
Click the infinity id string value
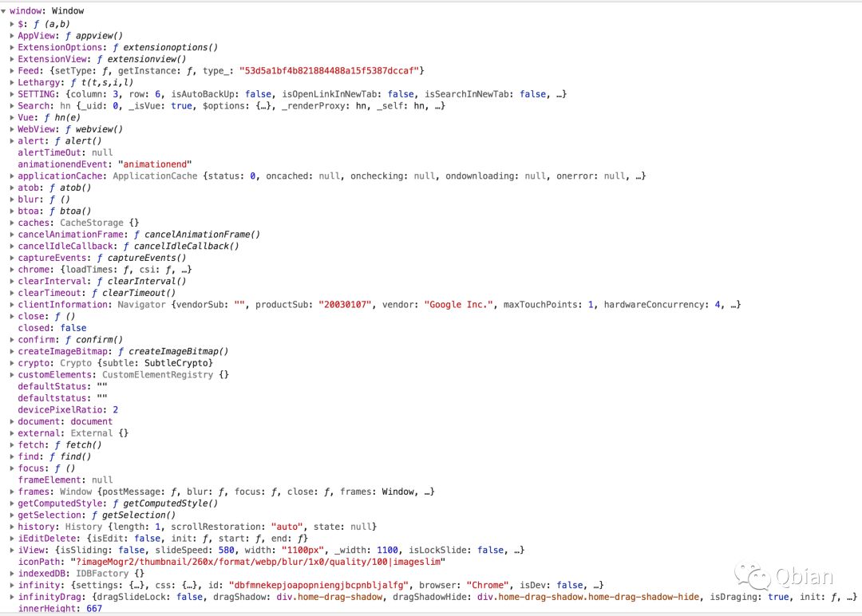point(318,585)
